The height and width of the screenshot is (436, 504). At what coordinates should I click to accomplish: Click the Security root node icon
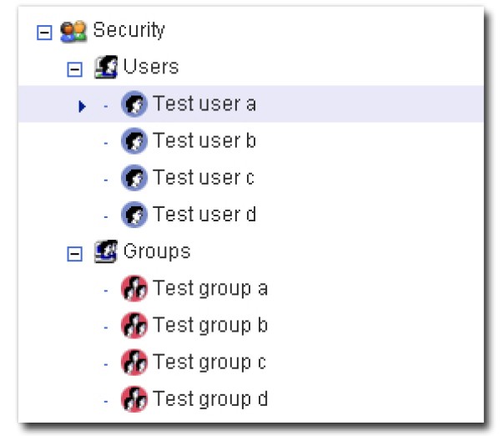(x=74, y=31)
